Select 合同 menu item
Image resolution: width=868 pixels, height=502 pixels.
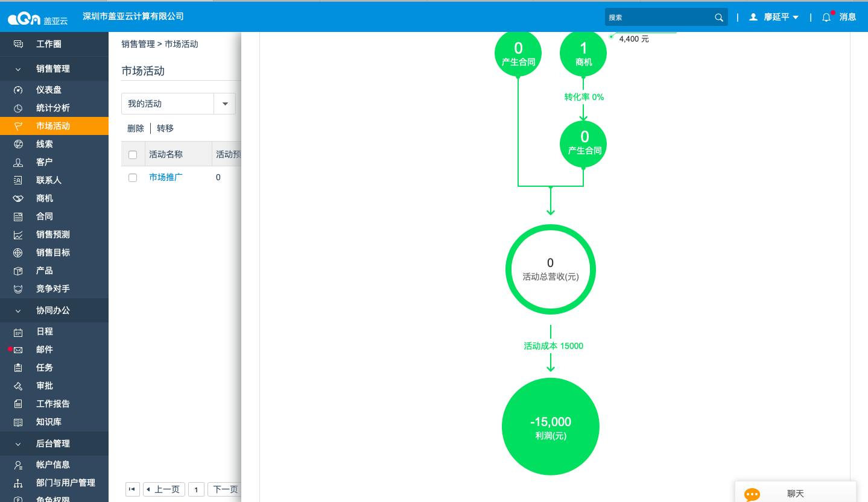click(x=45, y=216)
